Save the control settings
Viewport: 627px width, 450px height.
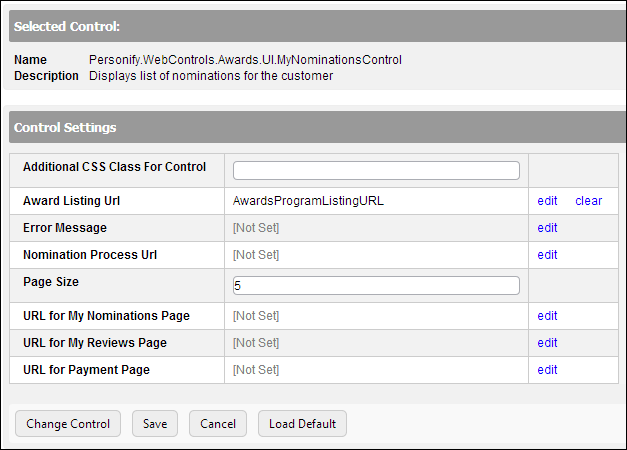point(155,424)
